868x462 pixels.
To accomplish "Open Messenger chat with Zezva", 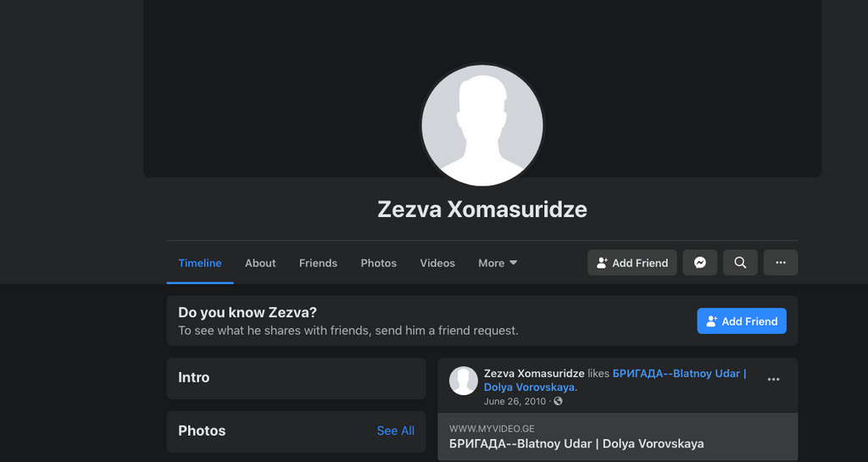I will pyautogui.click(x=699, y=263).
